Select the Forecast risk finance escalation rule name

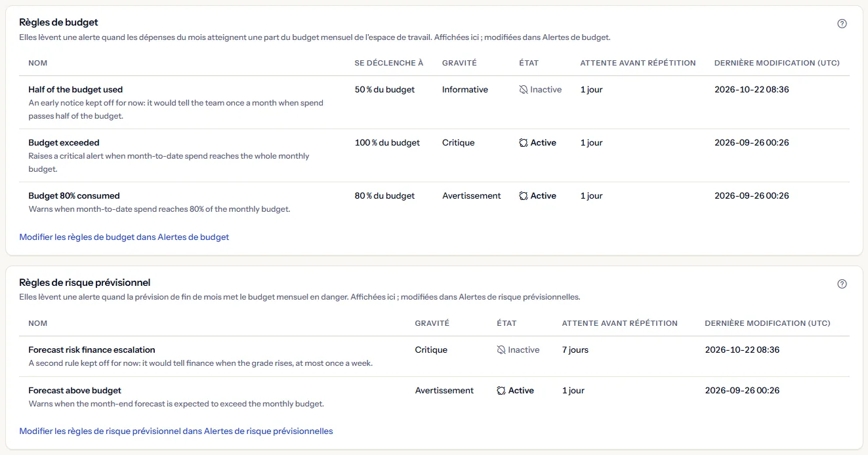click(x=92, y=350)
